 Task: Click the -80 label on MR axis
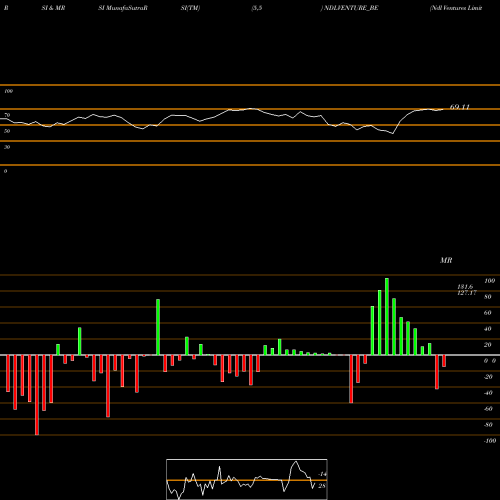(488, 425)
